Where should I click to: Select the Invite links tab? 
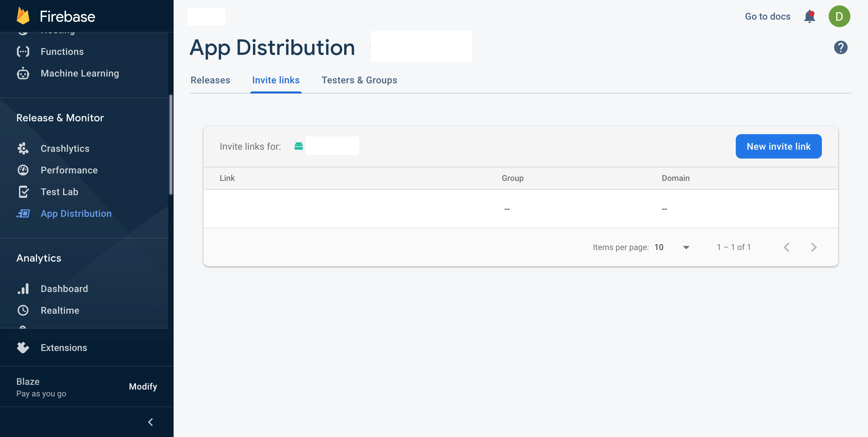276,80
